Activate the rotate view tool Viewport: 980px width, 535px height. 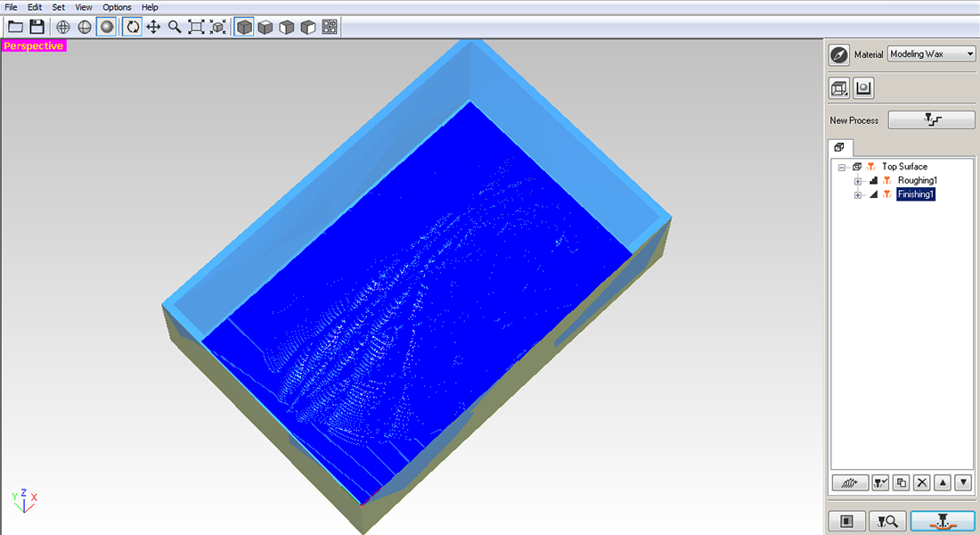pos(133,27)
